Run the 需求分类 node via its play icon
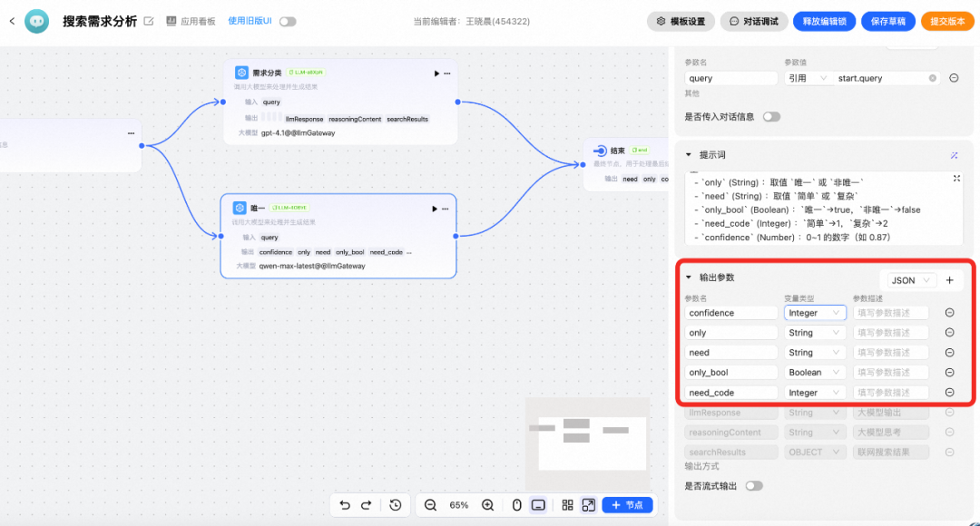 [x=436, y=73]
